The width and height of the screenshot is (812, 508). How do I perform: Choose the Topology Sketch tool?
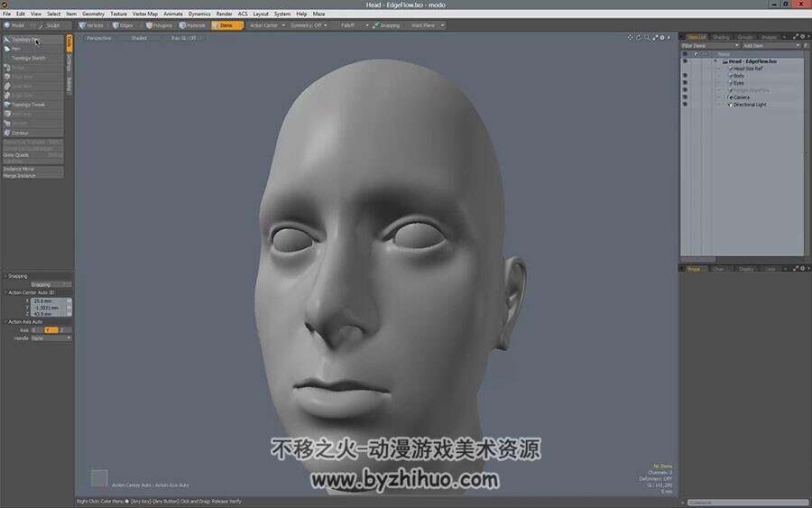[x=33, y=58]
